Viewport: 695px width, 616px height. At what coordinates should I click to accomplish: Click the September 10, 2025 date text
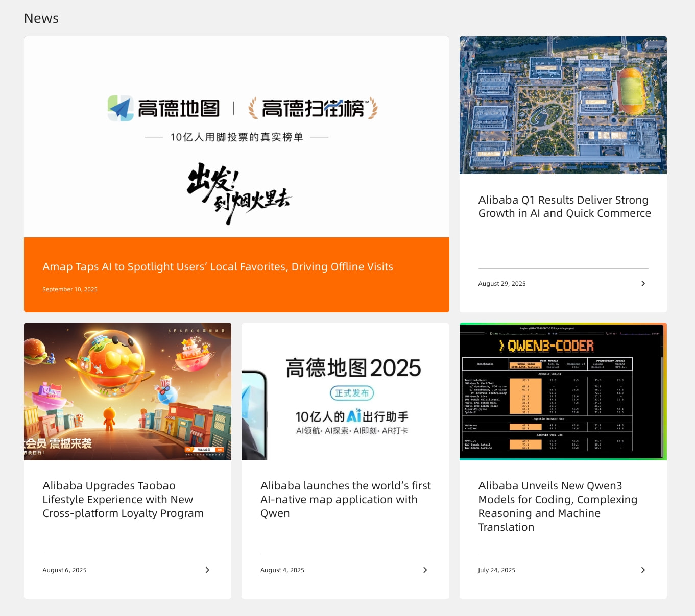tap(70, 289)
